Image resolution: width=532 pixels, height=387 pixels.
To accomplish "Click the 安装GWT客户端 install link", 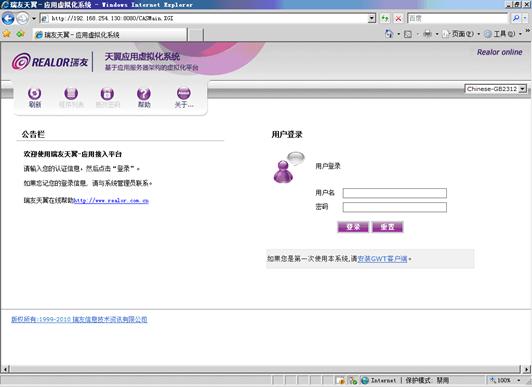I will (382, 259).
